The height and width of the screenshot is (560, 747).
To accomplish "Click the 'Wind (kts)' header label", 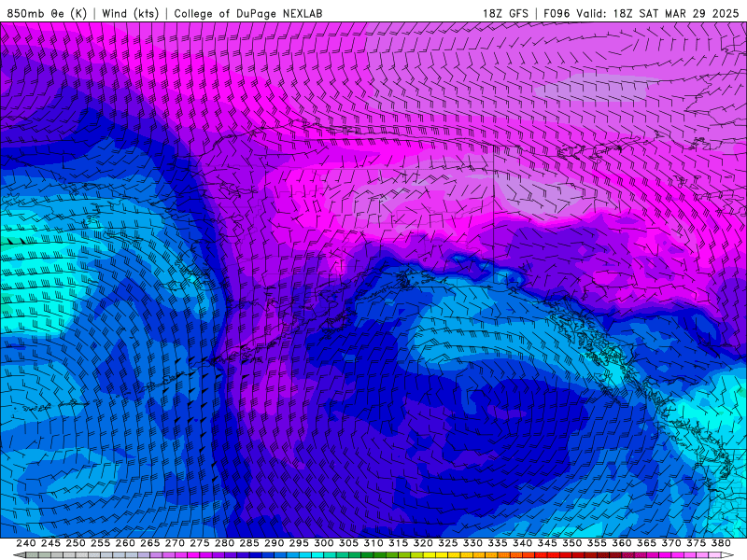I will coord(131,13).
